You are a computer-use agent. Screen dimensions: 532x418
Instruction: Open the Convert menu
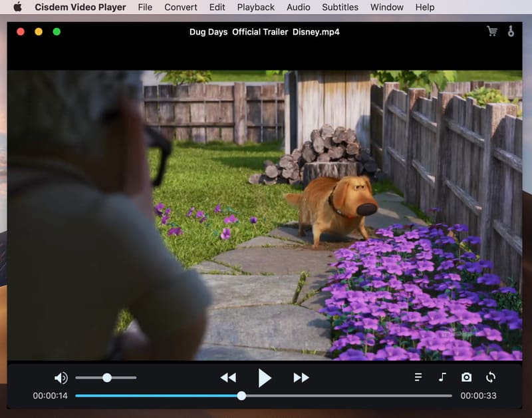point(180,7)
